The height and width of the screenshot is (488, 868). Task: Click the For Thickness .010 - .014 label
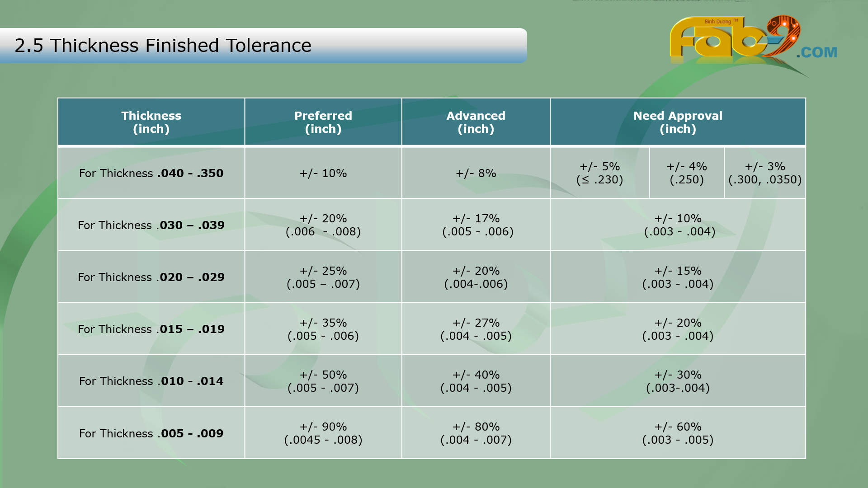[151, 381]
